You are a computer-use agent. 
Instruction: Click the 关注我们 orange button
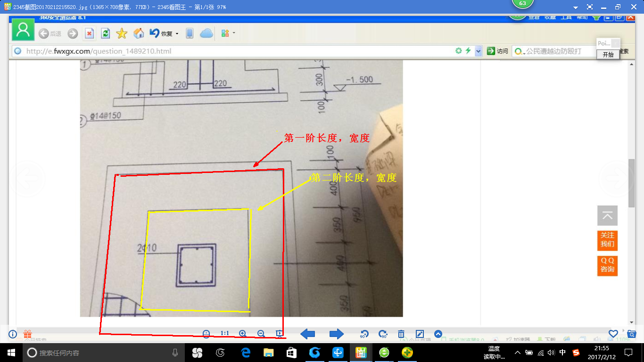pyautogui.click(x=607, y=240)
